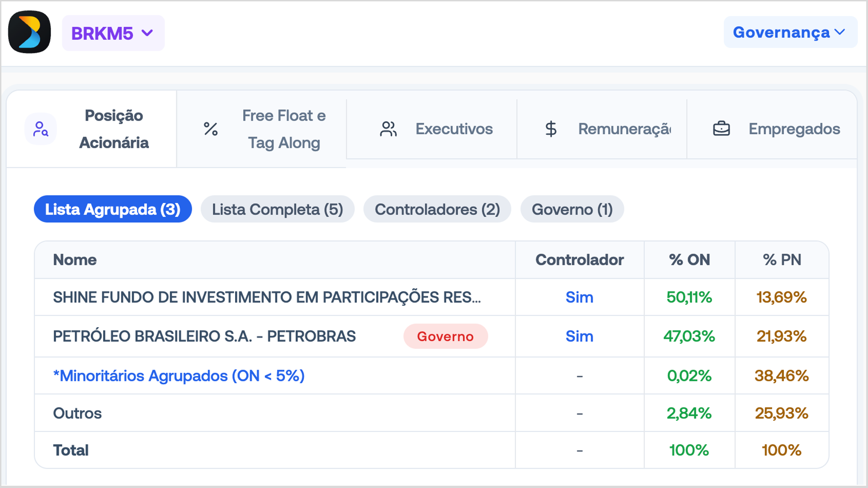Click the 47,03% ON value
The image size is (868, 488).
689,336
